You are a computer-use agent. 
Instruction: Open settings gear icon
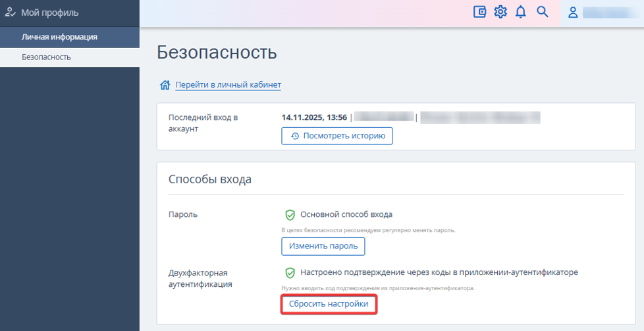(500, 12)
